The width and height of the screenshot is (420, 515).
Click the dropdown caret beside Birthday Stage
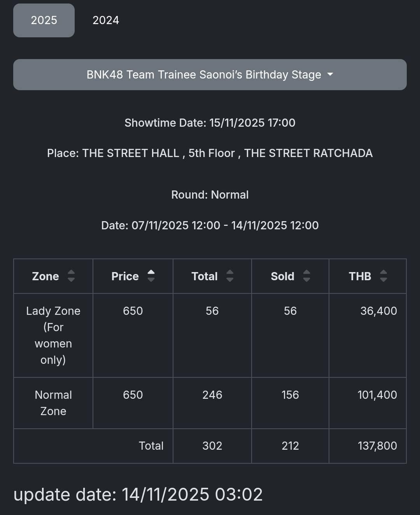click(330, 74)
